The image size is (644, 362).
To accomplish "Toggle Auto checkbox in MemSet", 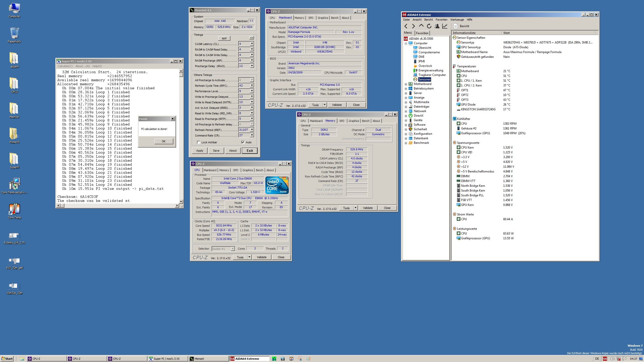I will (x=243, y=142).
